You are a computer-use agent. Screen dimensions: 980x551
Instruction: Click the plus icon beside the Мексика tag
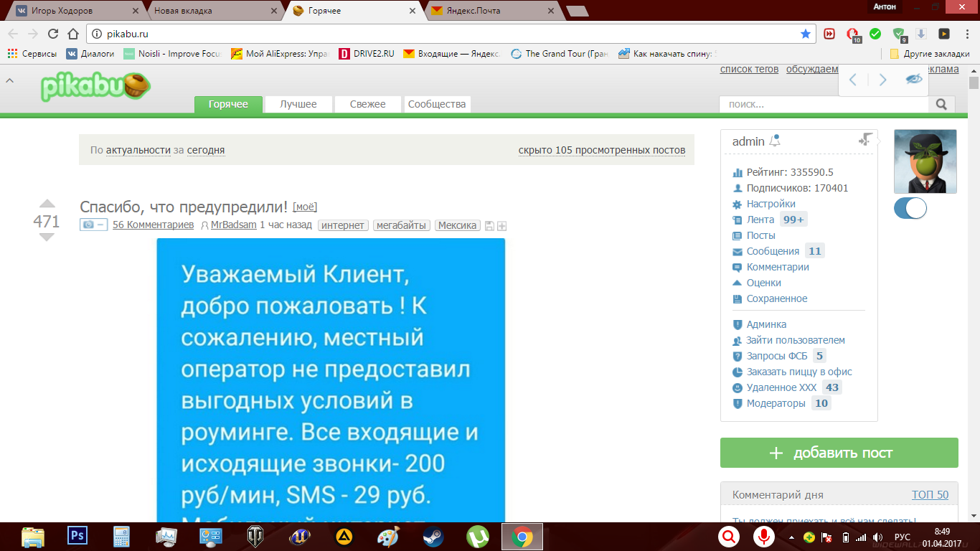point(502,226)
